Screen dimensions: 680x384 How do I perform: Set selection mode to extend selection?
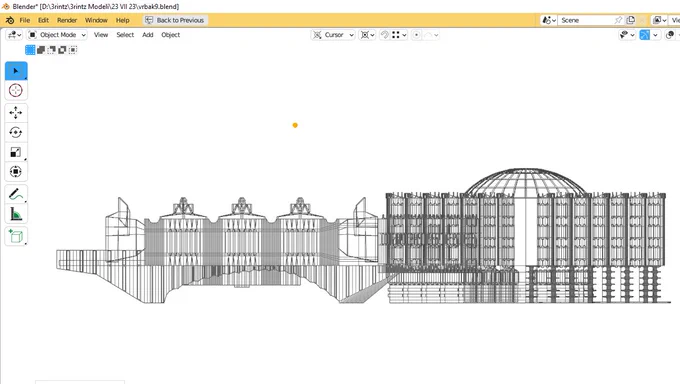point(41,50)
